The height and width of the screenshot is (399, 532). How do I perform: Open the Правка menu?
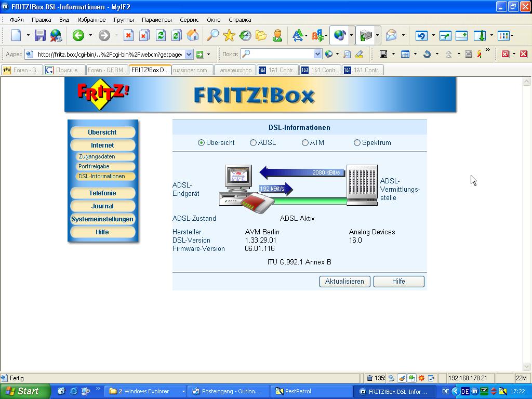42,20
